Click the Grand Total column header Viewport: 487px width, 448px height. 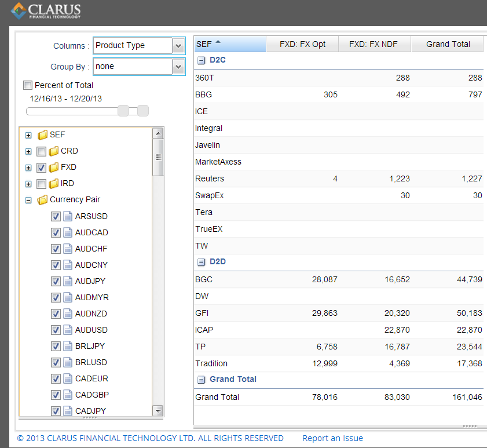click(x=448, y=44)
